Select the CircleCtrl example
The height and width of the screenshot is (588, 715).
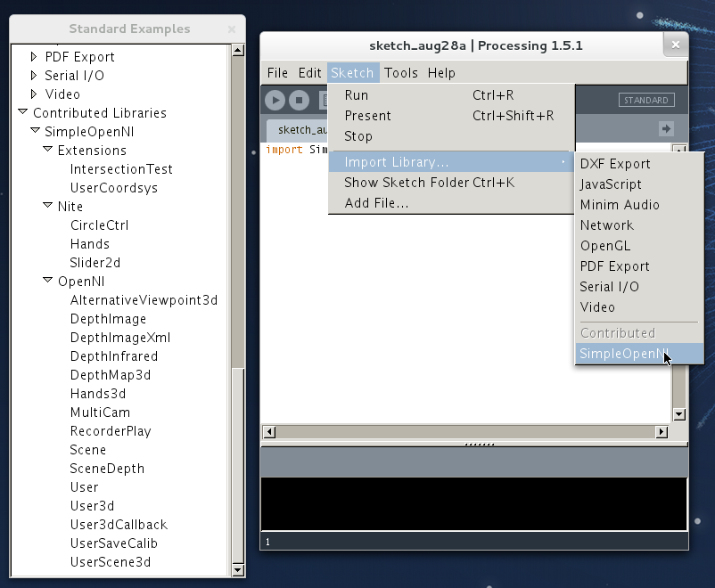[x=100, y=225]
